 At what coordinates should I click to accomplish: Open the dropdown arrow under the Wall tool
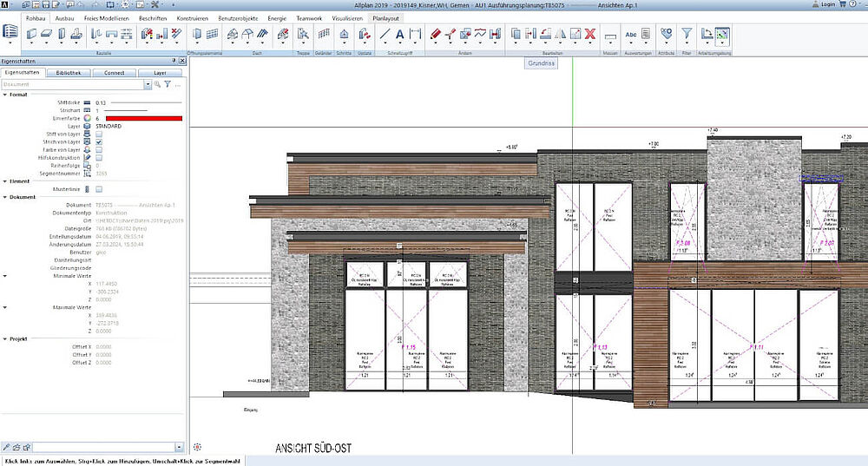31,43
